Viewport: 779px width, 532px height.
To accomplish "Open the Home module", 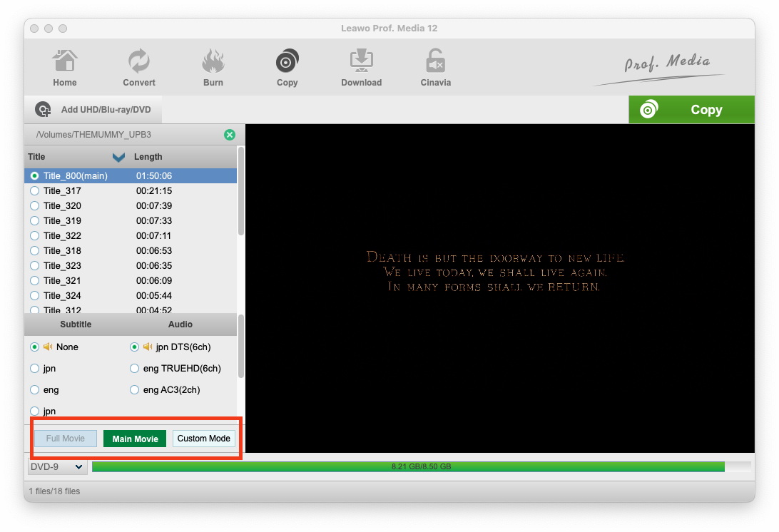I will click(x=65, y=68).
